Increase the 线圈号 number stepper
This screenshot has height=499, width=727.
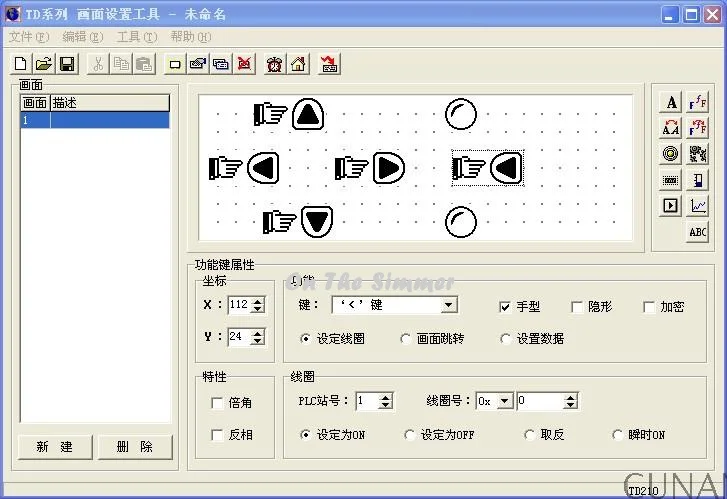click(x=571, y=397)
